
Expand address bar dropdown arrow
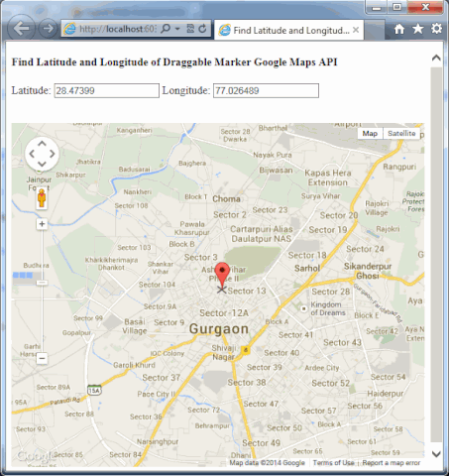[x=177, y=29]
